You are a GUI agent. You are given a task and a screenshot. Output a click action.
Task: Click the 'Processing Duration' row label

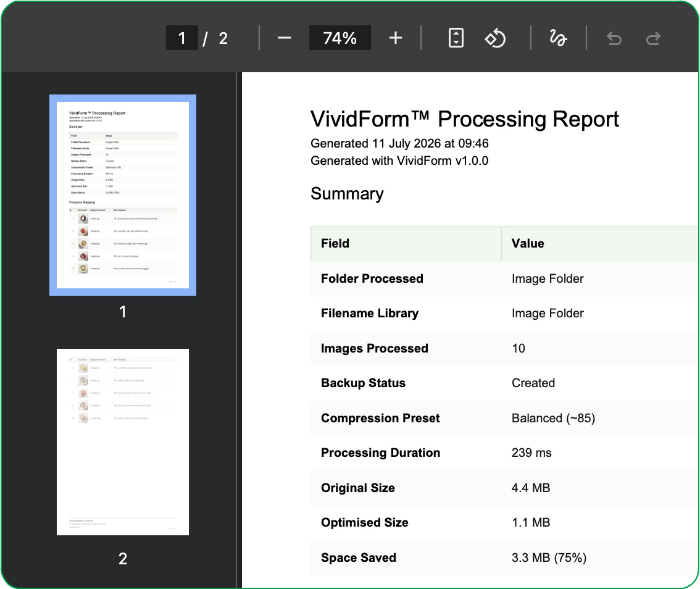[380, 453]
